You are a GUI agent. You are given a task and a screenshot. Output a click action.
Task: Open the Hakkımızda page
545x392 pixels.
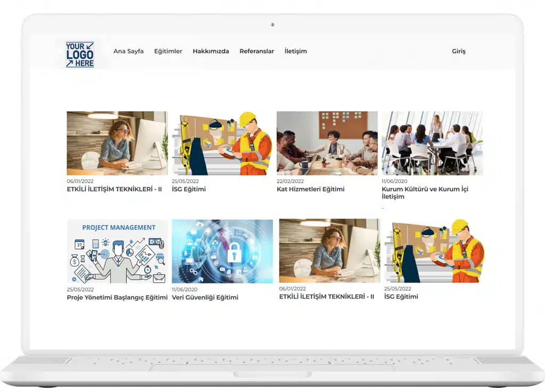click(x=211, y=51)
